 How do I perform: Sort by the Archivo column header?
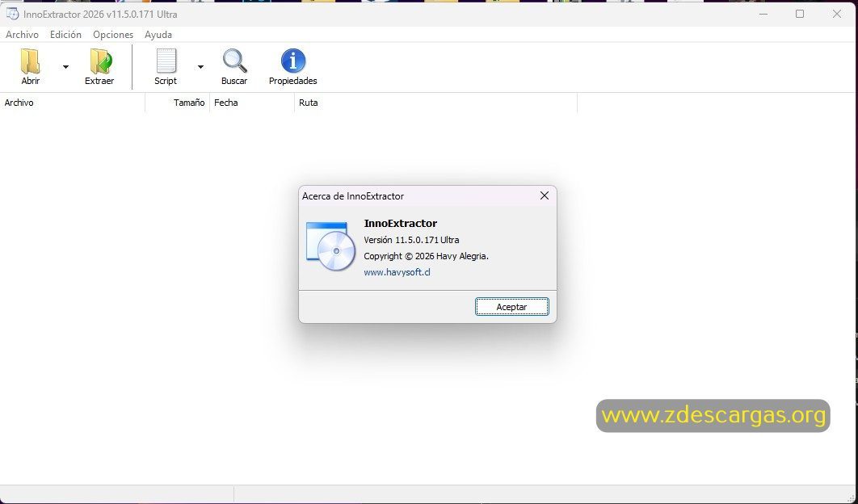pos(72,103)
